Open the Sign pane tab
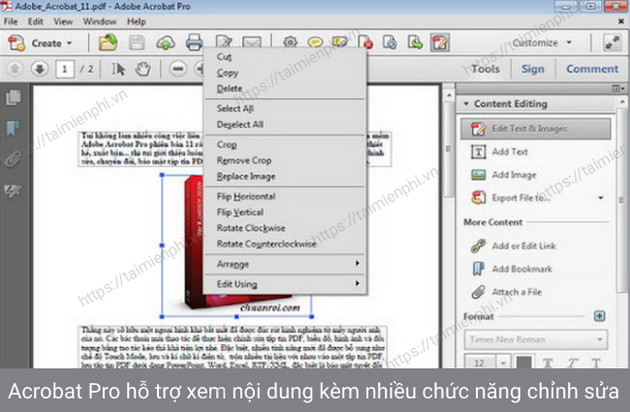 point(533,69)
